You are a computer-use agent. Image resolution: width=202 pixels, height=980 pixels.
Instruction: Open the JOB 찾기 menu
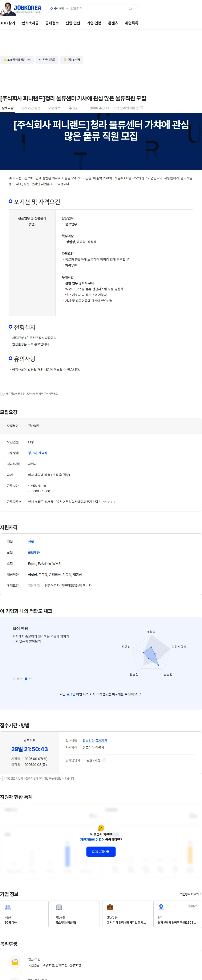coord(8,23)
